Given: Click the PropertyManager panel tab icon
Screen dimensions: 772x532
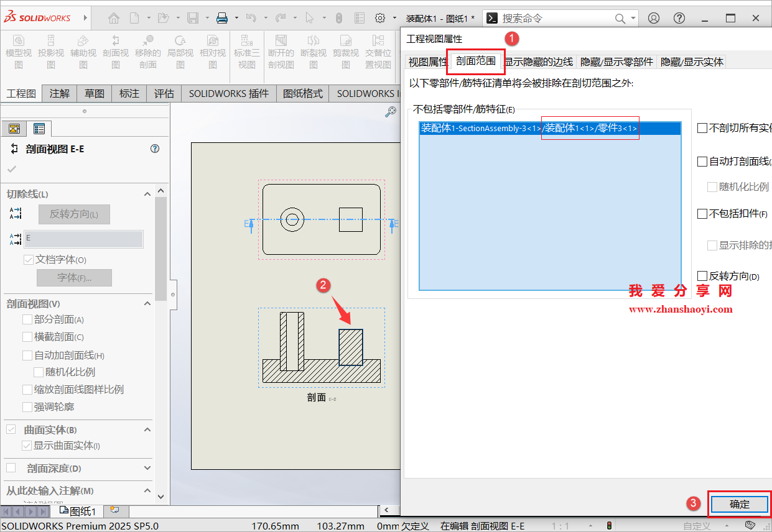Looking at the screenshot, I should [x=39, y=129].
